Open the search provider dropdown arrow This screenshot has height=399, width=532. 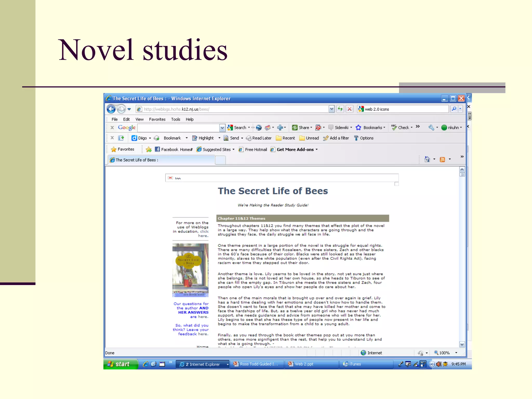coord(460,109)
